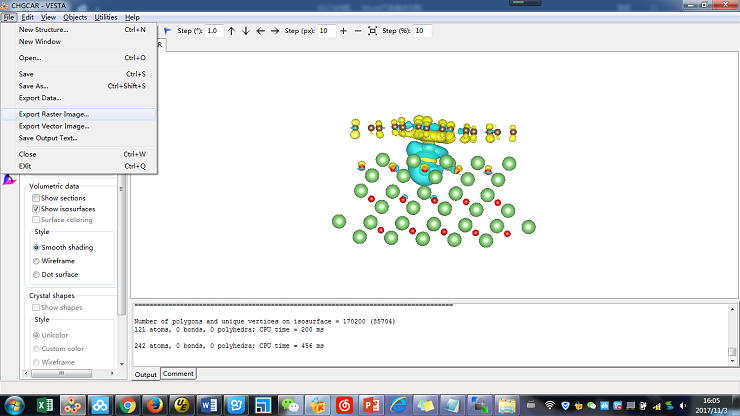The image size is (740, 416).
Task: Click the right arrow toolbar icon
Action: 275,31
